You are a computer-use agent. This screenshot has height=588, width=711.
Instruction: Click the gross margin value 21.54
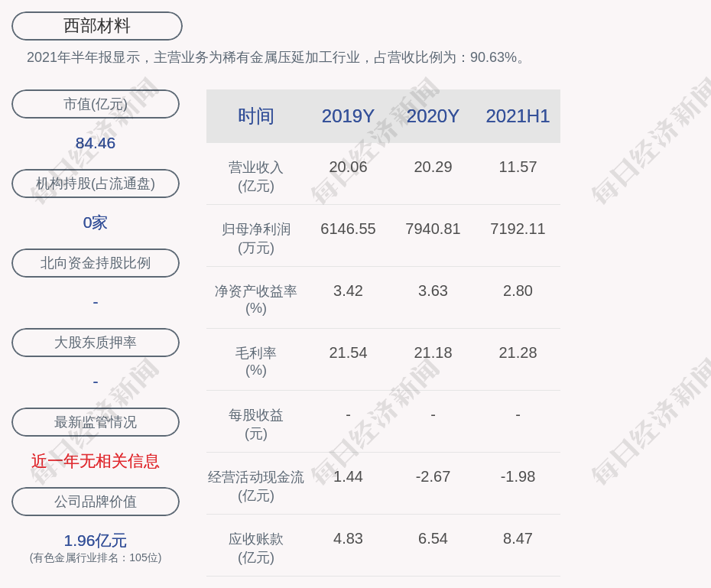click(x=348, y=352)
